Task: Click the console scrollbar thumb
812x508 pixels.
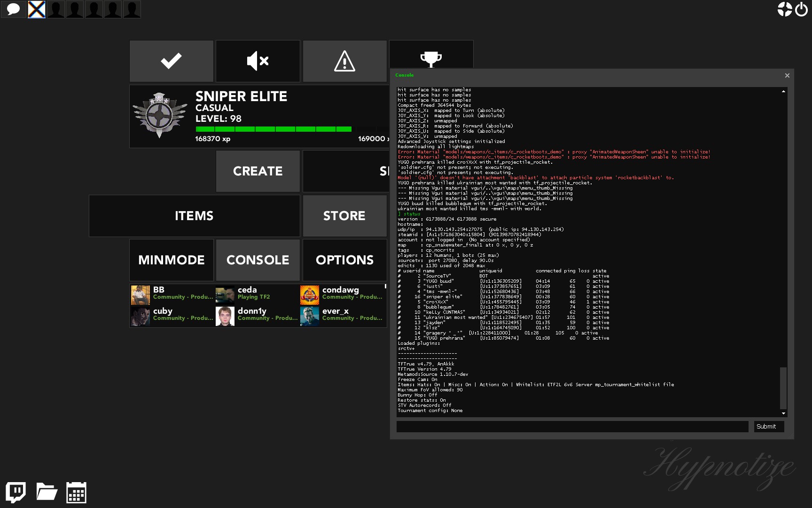Action: click(783, 388)
